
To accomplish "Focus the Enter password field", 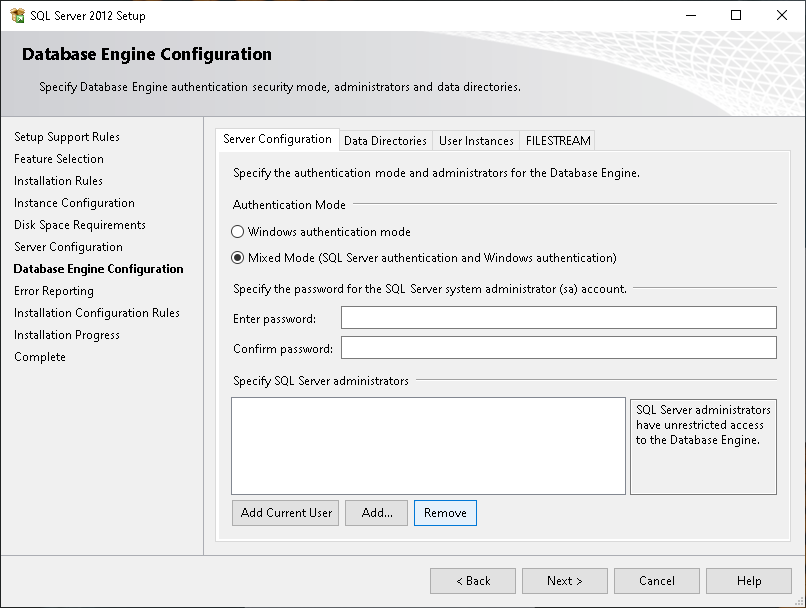I will pyautogui.click(x=559, y=318).
